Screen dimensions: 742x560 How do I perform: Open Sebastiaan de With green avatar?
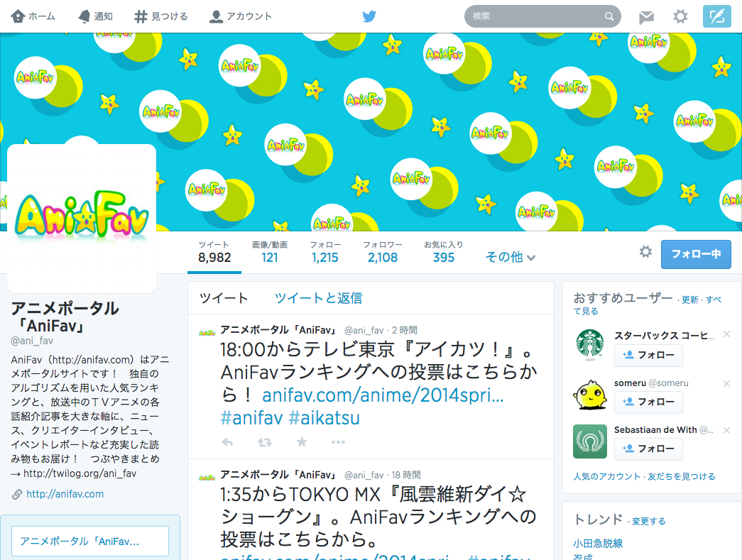coord(590,441)
